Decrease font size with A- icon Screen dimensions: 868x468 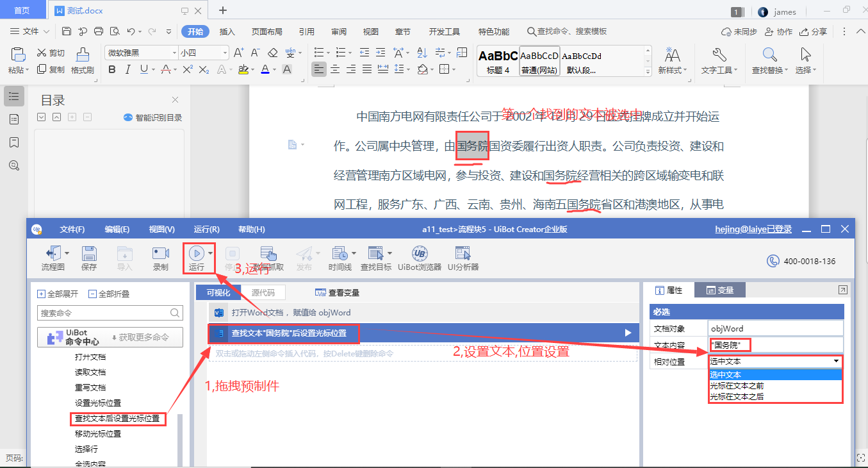click(255, 53)
